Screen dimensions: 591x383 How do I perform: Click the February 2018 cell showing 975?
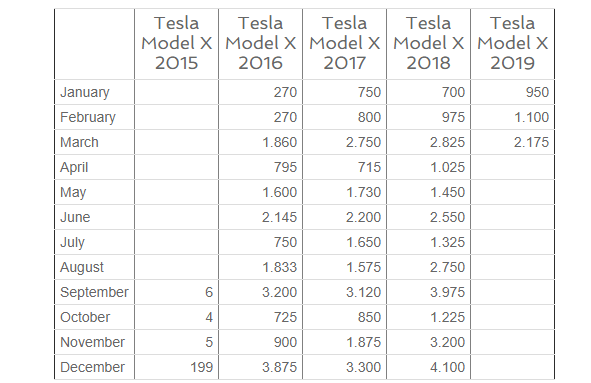(429, 117)
